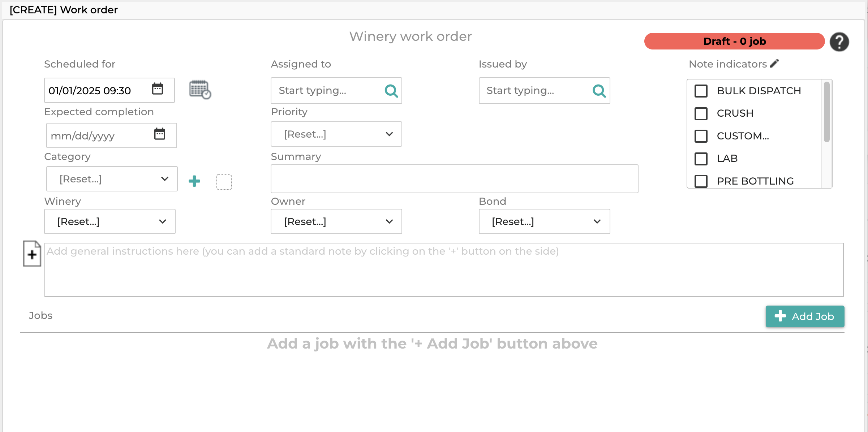Click the Issued by search field

[x=545, y=91]
